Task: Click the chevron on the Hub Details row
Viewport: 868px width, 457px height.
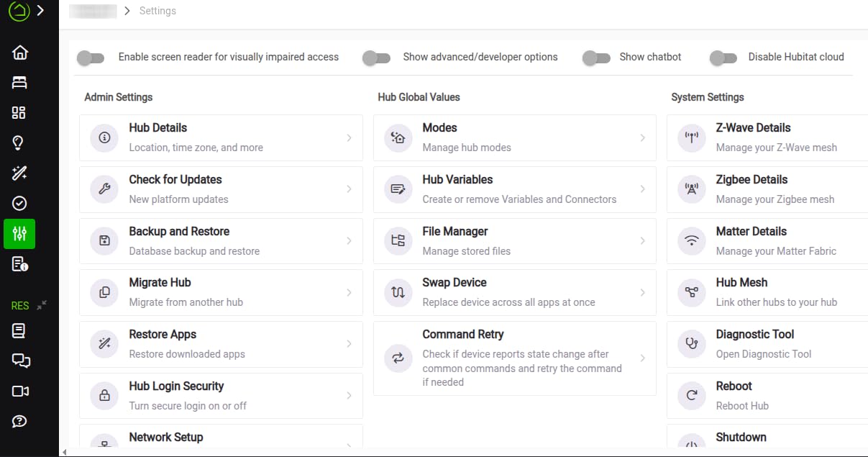Action: [x=349, y=137]
